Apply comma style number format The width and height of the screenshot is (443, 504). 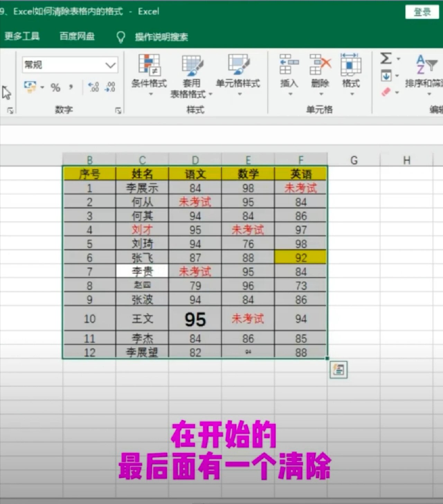[x=71, y=86]
